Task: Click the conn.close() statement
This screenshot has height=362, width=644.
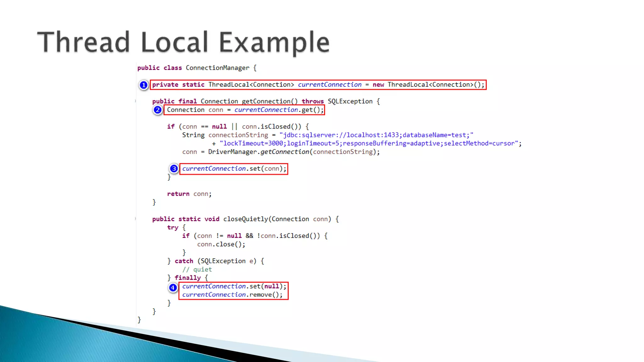Action: (x=221, y=244)
